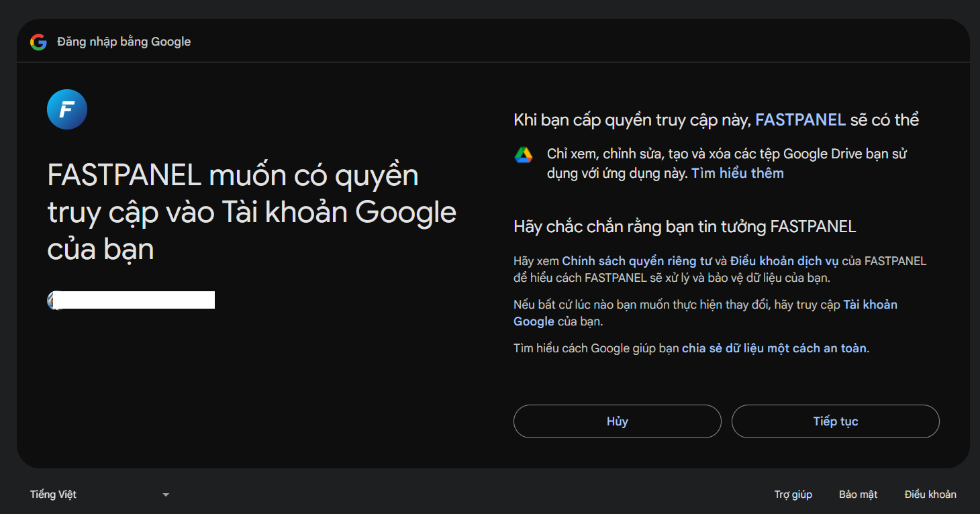Viewport: 980px width, 514px height.
Task: Click the Đăng nhập bằng Google header text
Action: 124,42
